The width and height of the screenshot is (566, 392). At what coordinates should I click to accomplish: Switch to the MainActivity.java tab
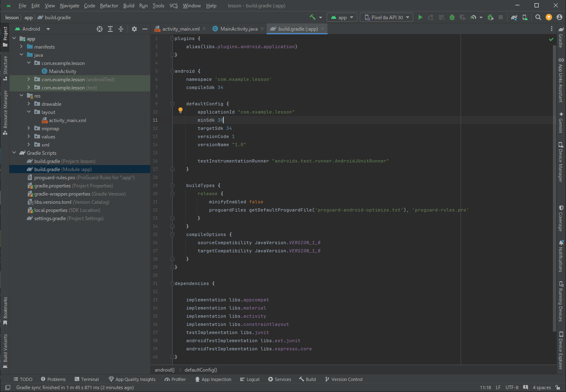[239, 29]
